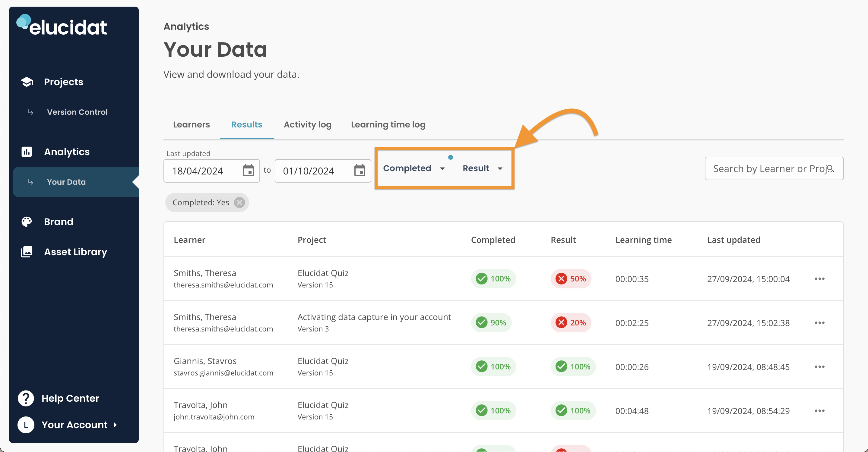Screen dimensions: 868x452
Task: Switch to the Learners tab
Action: 192,124
